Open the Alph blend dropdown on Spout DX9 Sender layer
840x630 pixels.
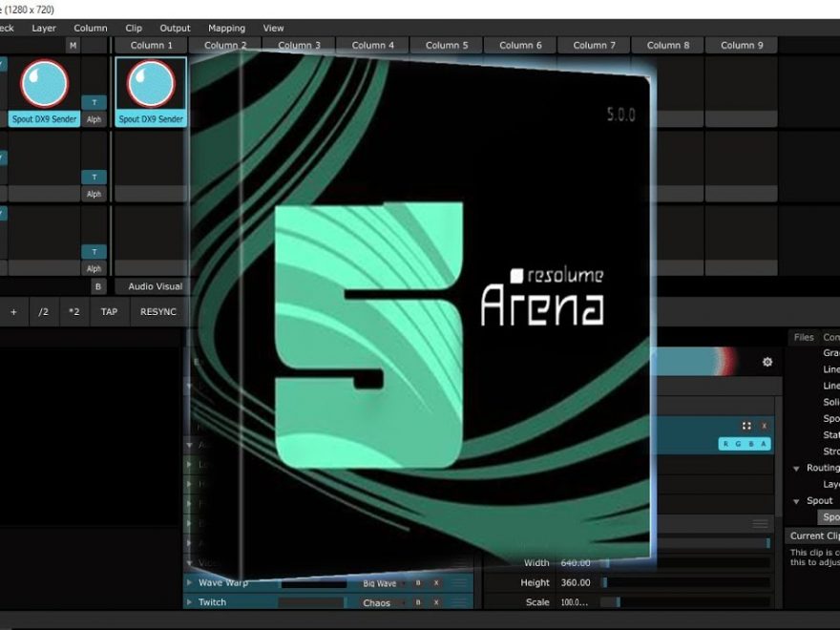pos(94,119)
